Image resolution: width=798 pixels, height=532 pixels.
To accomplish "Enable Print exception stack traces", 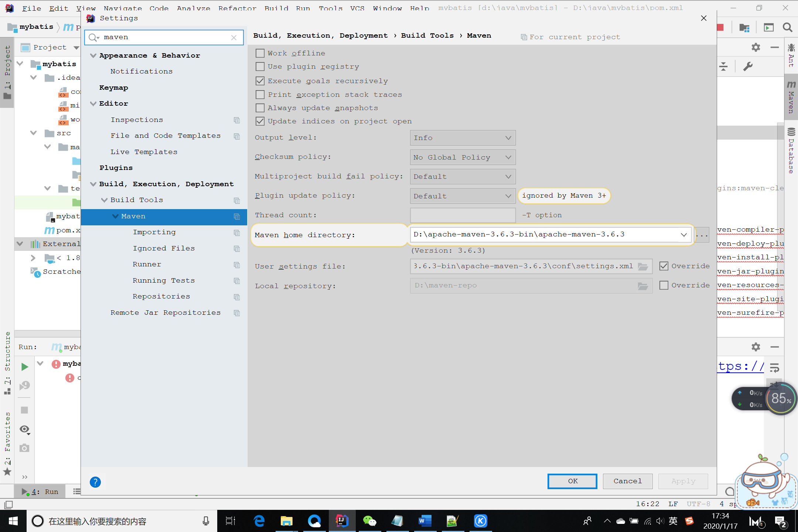I will tap(260, 95).
